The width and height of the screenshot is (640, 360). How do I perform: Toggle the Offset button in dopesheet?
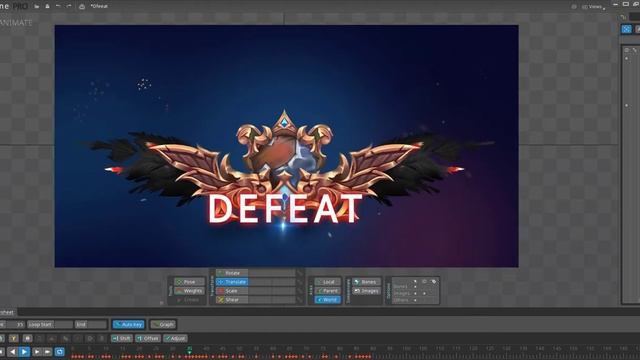pyautogui.click(x=148, y=338)
